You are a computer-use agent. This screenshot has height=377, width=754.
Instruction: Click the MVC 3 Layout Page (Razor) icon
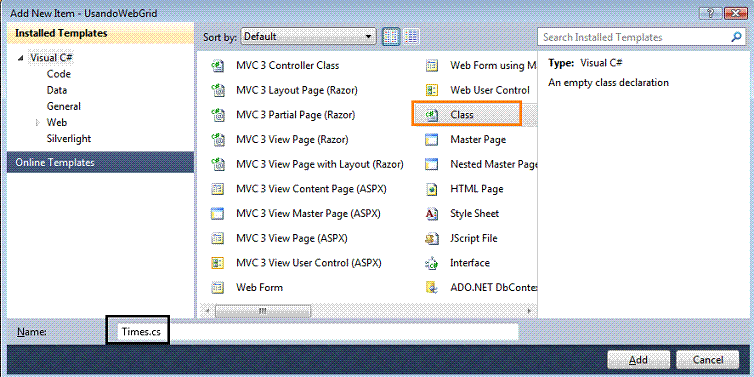point(218,90)
